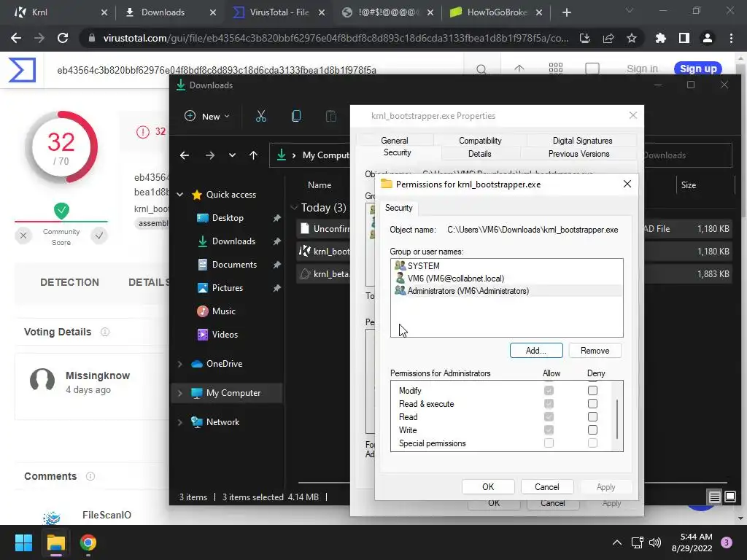Collapse the Quick access tree node

tap(180, 194)
